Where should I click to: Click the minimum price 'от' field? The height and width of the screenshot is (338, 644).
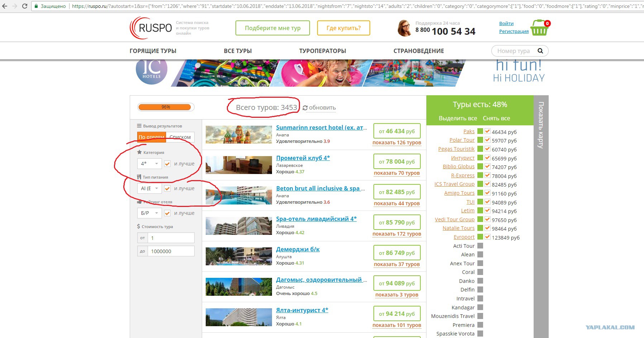171,238
